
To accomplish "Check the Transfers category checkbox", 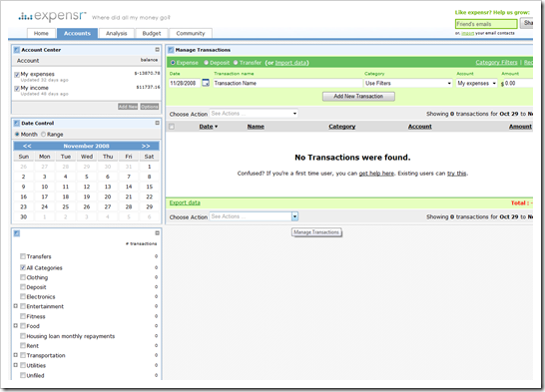I will pyautogui.click(x=23, y=256).
